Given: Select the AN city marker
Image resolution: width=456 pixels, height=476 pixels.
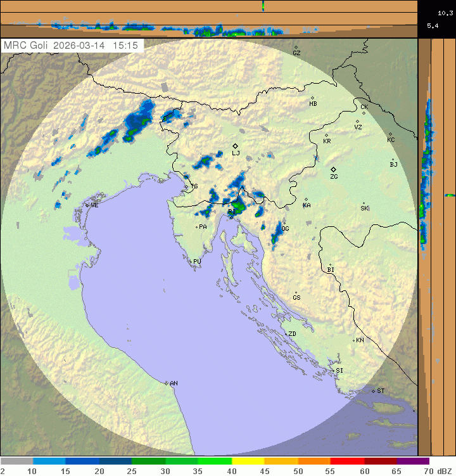Looking at the screenshot, I should [x=167, y=383].
